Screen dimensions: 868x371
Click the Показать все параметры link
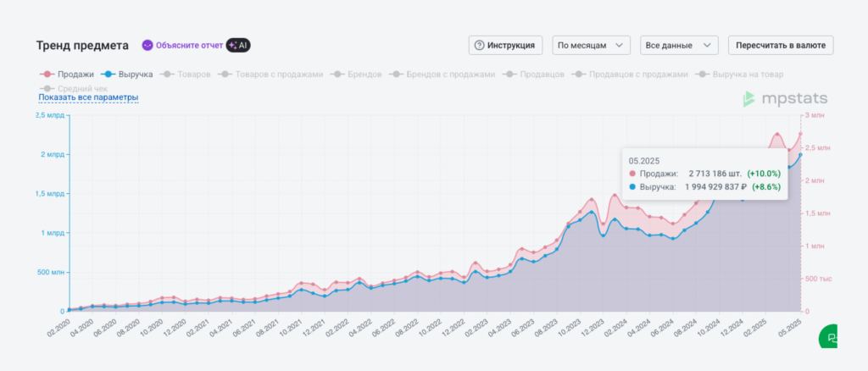click(x=88, y=97)
